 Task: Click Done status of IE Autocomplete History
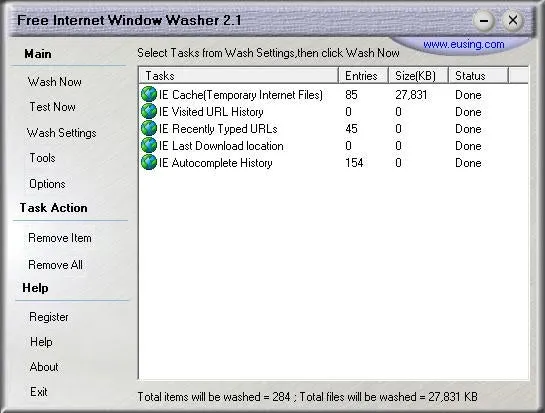coord(468,163)
